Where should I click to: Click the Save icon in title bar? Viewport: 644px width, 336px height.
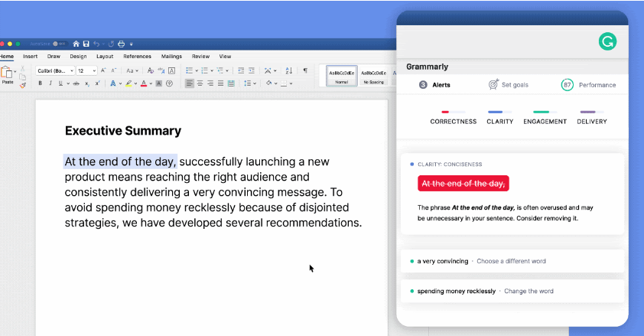tap(86, 44)
